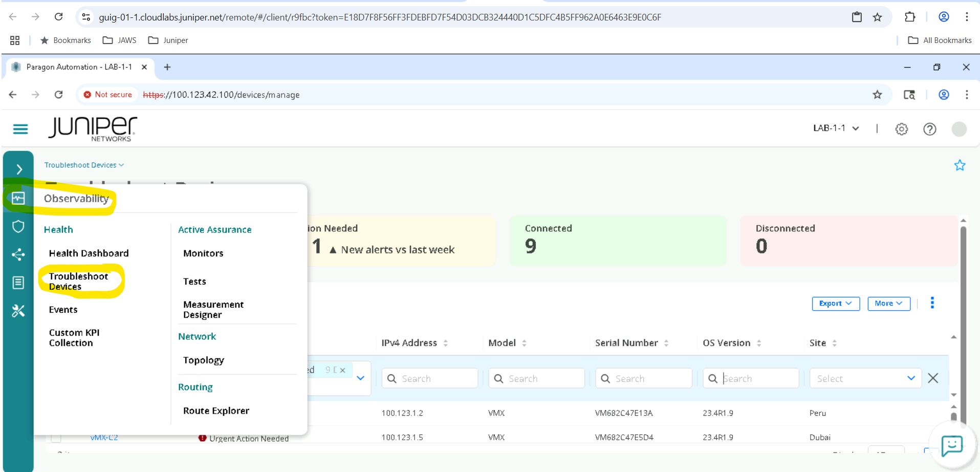
Task: Open the document list sidebar icon
Action: [x=18, y=283]
